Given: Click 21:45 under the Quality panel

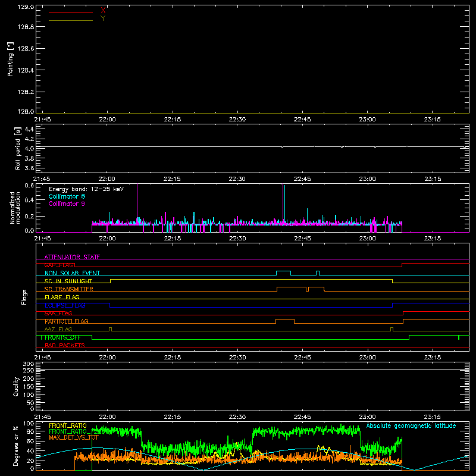Looking at the screenshot, I should click(x=42, y=417).
